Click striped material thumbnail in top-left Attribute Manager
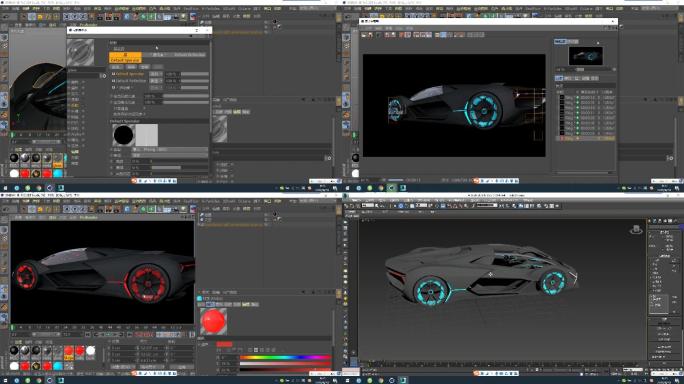Screen dimensions: 684x384 219,129
